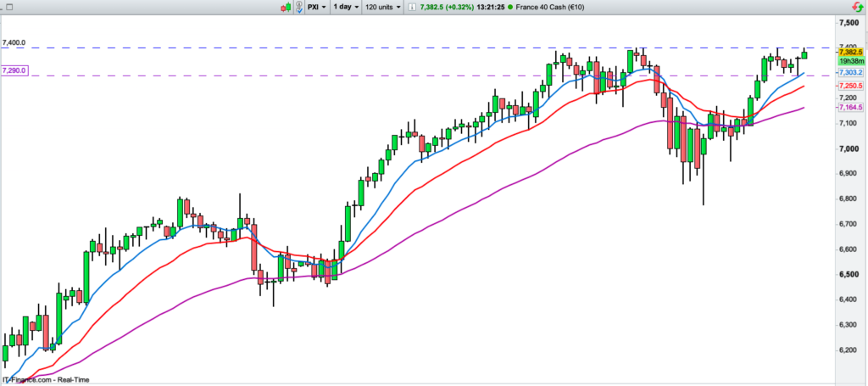Viewport: 868px width, 386px height.
Task: Click the instrument info icon before the price
Action: (412, 7)
